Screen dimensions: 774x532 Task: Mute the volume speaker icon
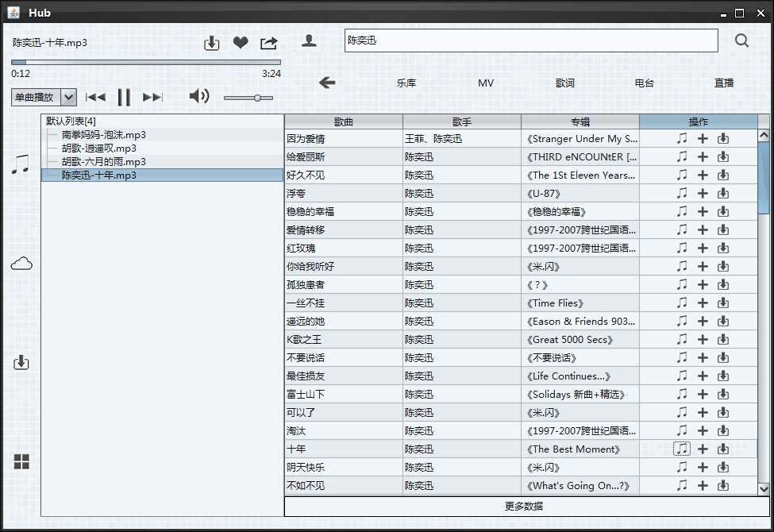pos(199,96)
